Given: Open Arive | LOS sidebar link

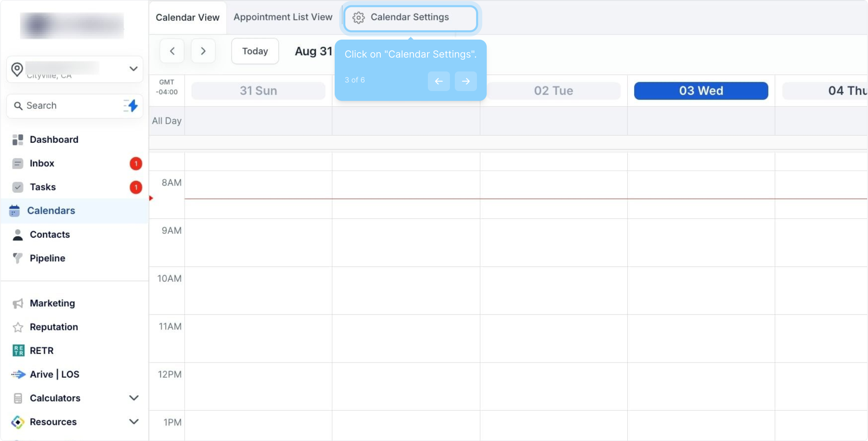Looking at the screenshot, I should click(x=54, y=374).
